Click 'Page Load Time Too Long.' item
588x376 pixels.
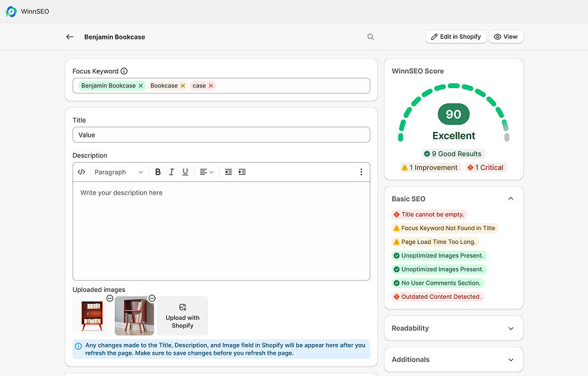(435, 242)
